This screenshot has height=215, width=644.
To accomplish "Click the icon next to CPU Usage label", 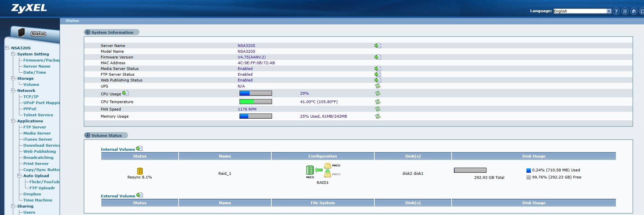I will tap(125, 93).
